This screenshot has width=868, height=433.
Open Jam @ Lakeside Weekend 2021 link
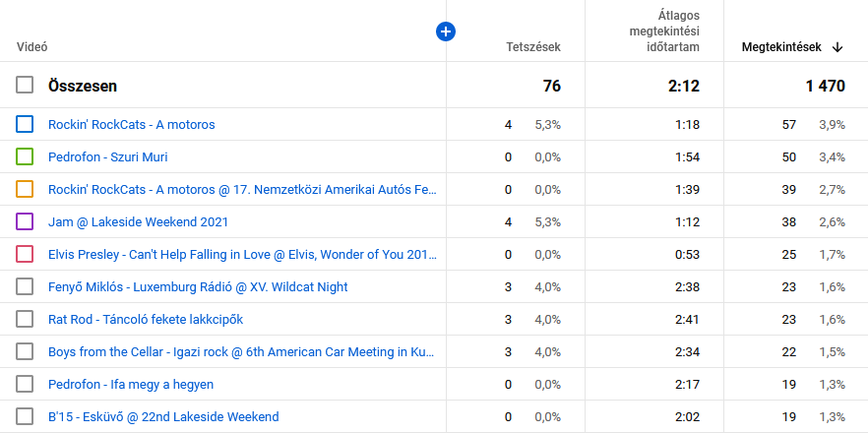click(x=136, y=221)
